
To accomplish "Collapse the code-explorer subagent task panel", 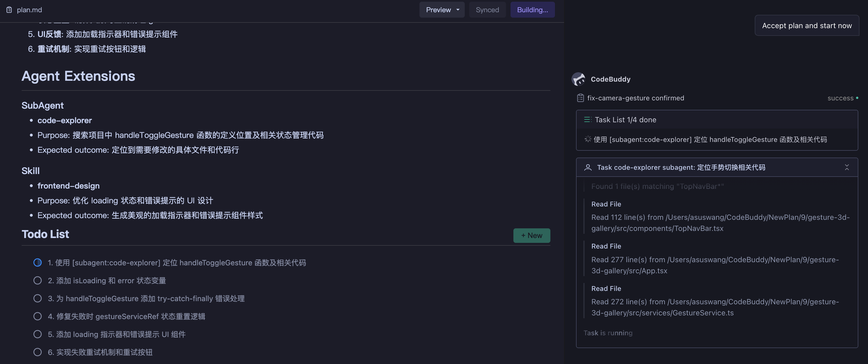I will 846,167.
